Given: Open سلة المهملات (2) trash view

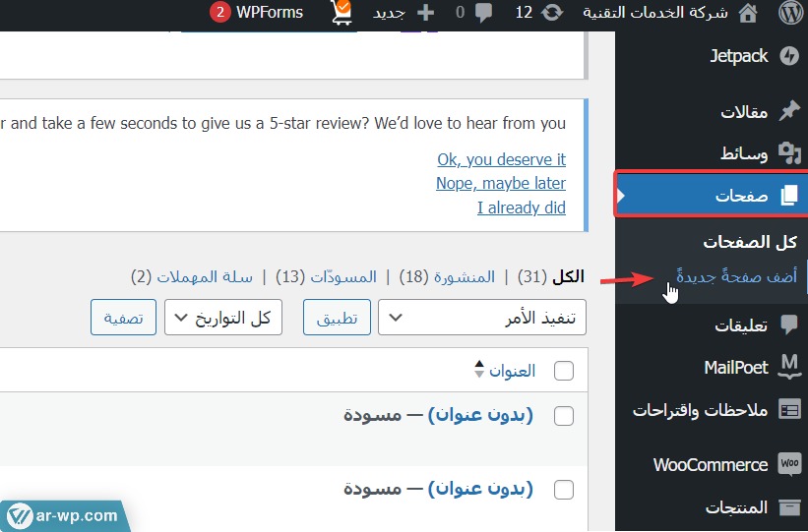Looking at the screenshot, I should 192,276.
